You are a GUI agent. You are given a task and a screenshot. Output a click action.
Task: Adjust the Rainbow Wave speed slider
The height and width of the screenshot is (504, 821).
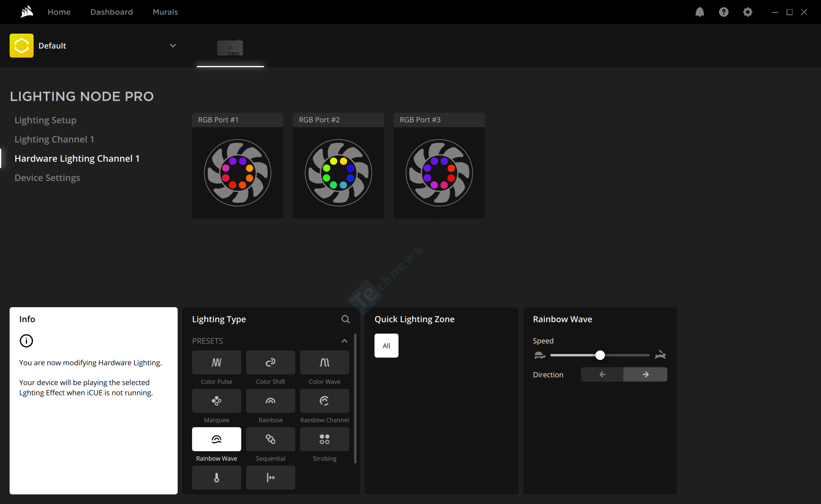click(x=600, y=355)
